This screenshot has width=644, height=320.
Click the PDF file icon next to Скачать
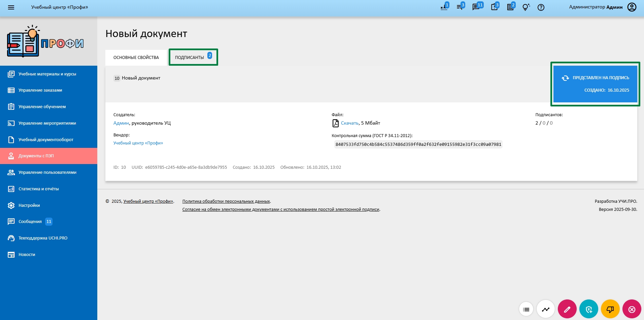click(335, 123)
